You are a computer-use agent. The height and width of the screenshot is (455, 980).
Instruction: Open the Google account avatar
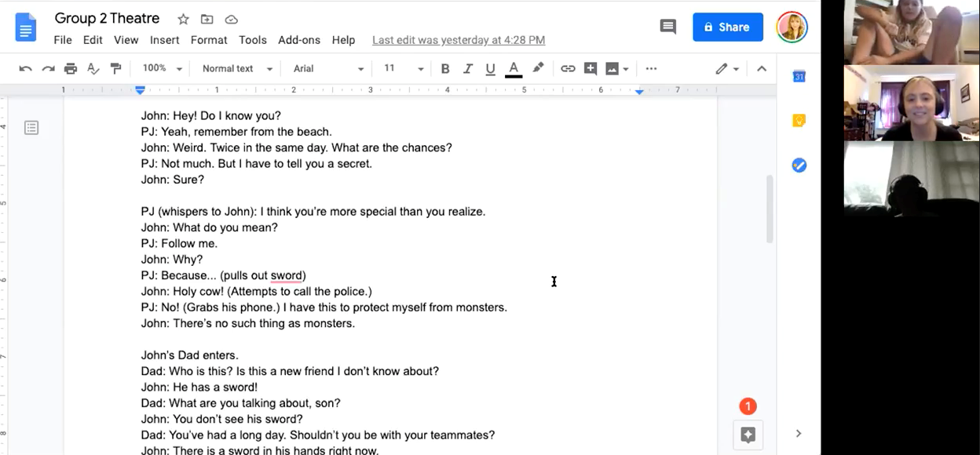pos(792,27)
